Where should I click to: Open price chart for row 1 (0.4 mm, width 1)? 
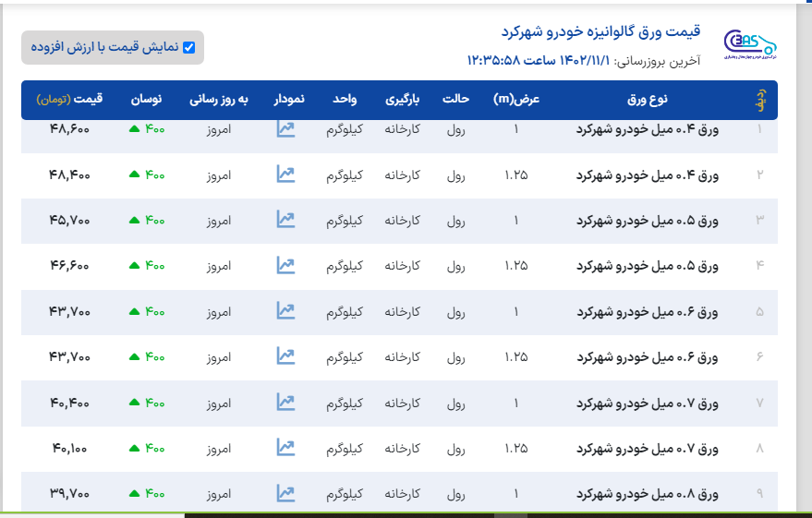285,129
